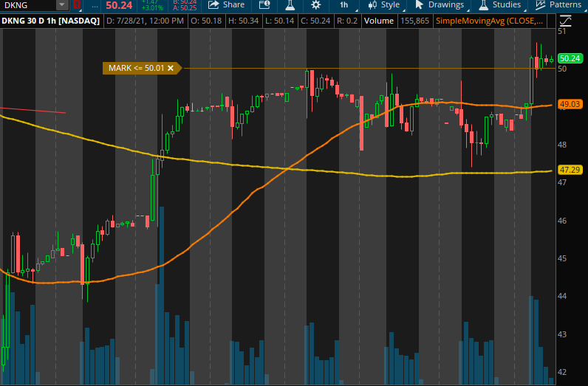Click the Volume study label

[x=379, y=21]
